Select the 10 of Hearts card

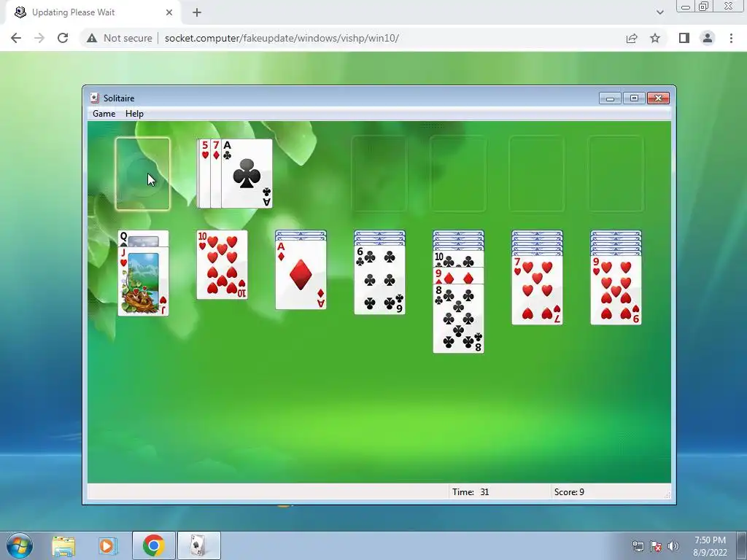(222, 265)
